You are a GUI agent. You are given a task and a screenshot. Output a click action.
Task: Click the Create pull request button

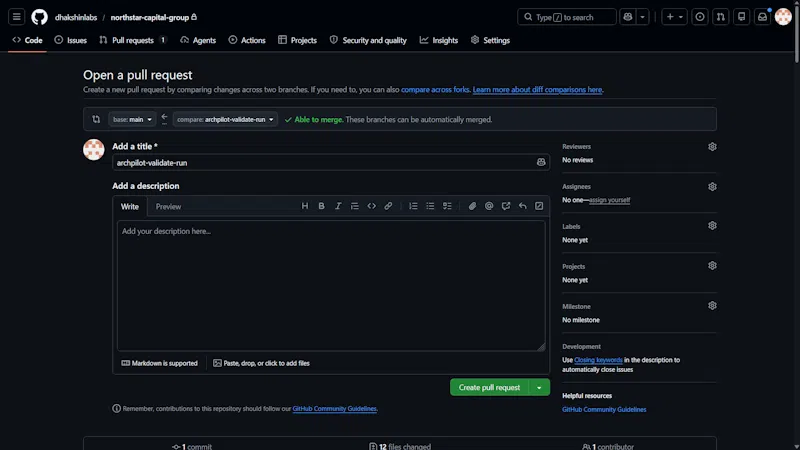pos(489,387)
